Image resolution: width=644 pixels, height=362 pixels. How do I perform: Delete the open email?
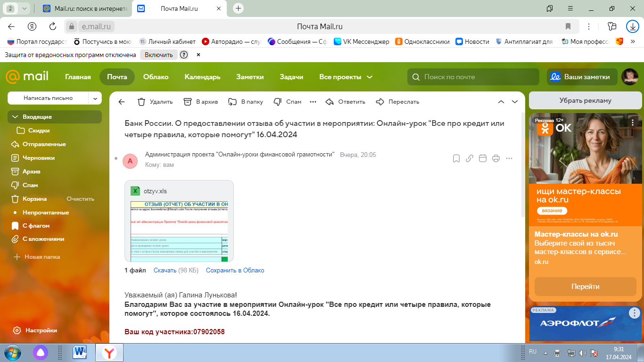155,102
